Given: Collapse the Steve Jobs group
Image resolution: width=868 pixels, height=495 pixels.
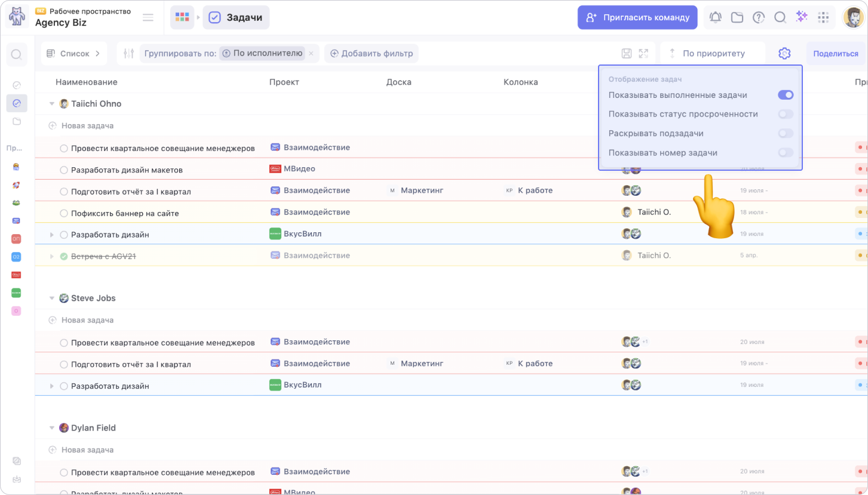Looking at the screenshot, I should pos(51,299).
